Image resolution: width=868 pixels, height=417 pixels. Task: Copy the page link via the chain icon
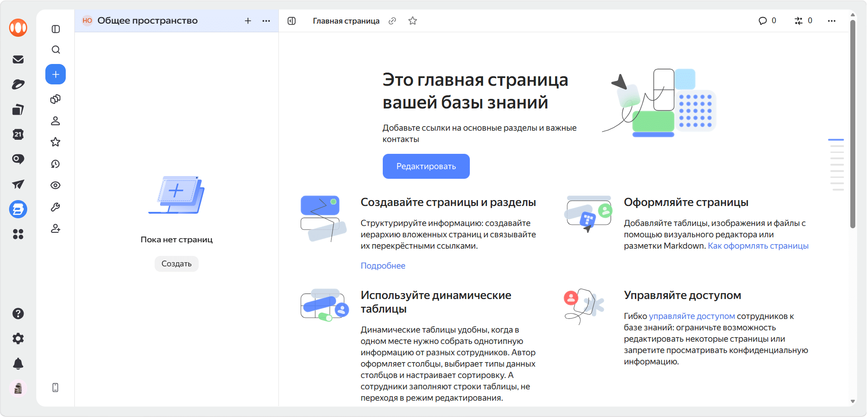[392, 21]
